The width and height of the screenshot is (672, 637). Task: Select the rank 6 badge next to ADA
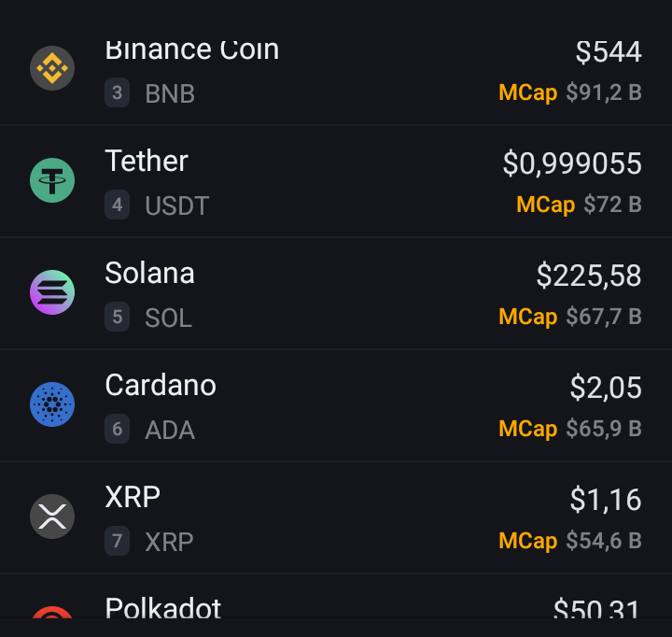tap(117, 429)
